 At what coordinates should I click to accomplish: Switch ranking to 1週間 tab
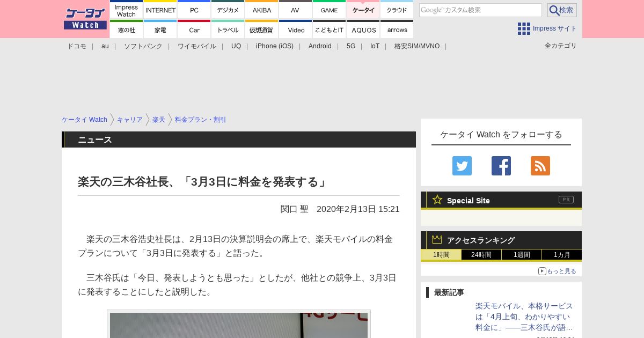click(x=522, y=255)
